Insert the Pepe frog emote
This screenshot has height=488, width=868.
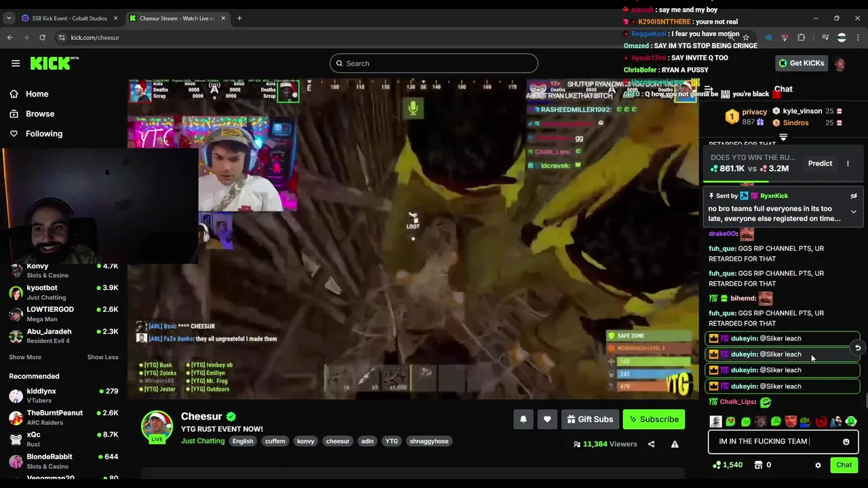tap(806, 422)
